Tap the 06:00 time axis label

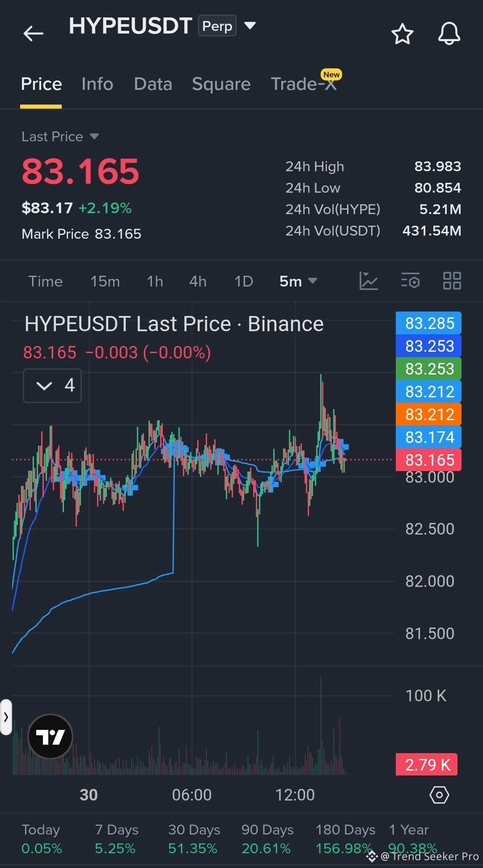192,795
